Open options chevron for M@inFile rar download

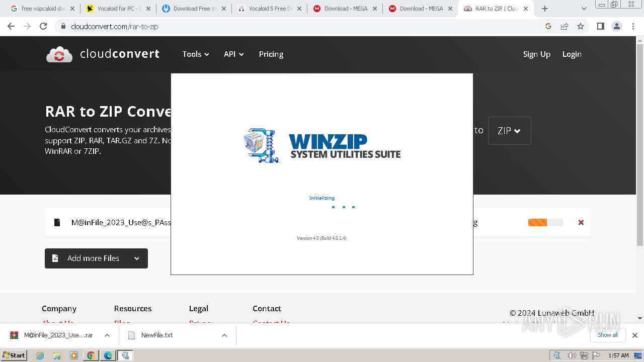pyautogui.click(x=107, y=335)
